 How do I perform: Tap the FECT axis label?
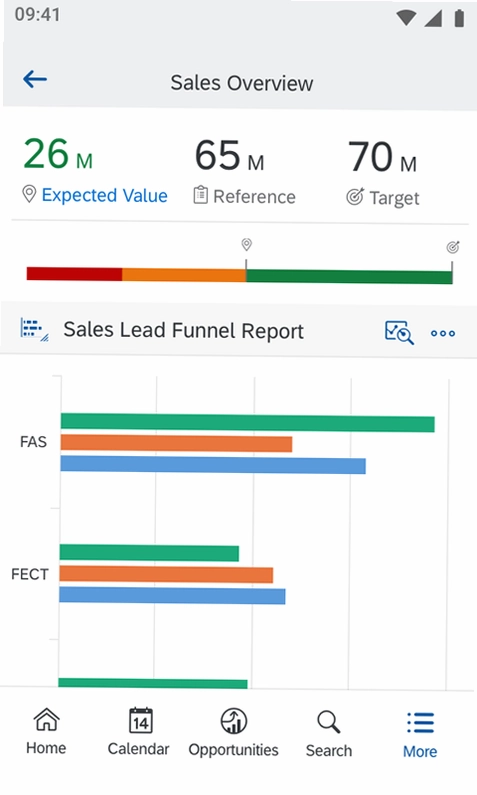point(30,574)
